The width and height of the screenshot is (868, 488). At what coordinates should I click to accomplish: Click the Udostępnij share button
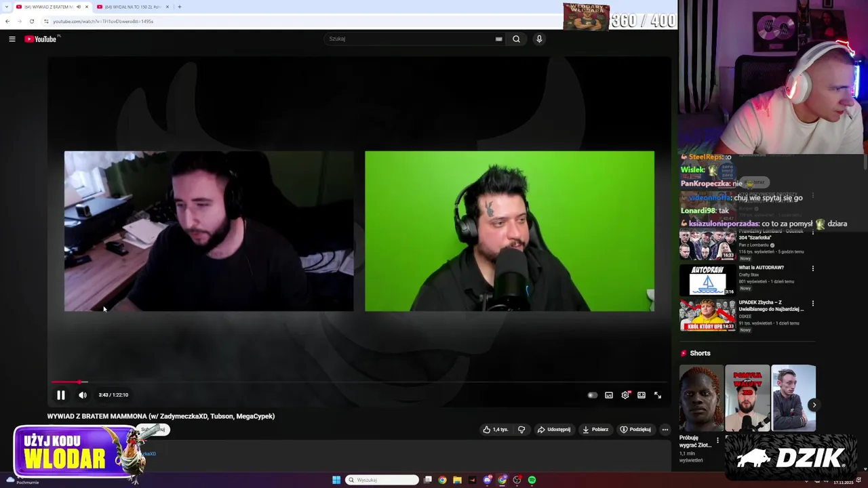coord(554,429)
